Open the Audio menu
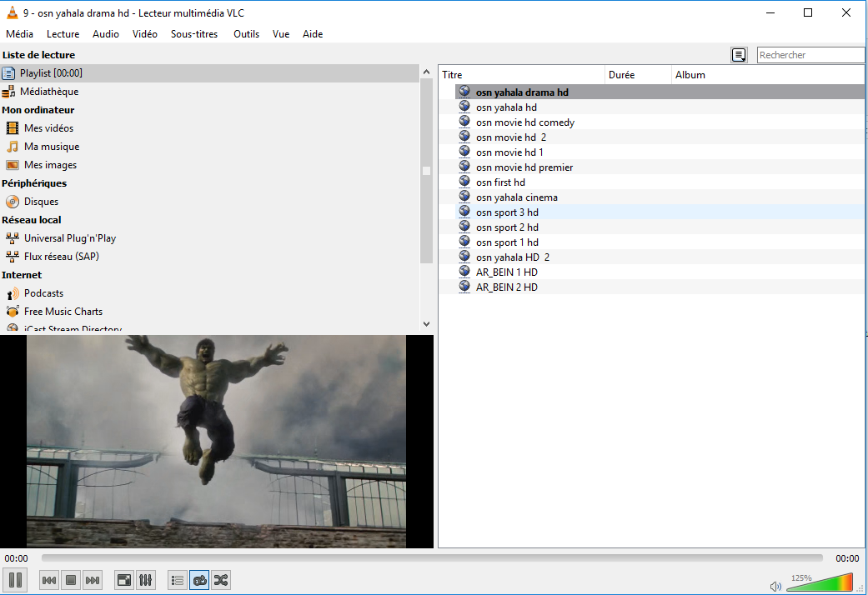 coord(106,34)
